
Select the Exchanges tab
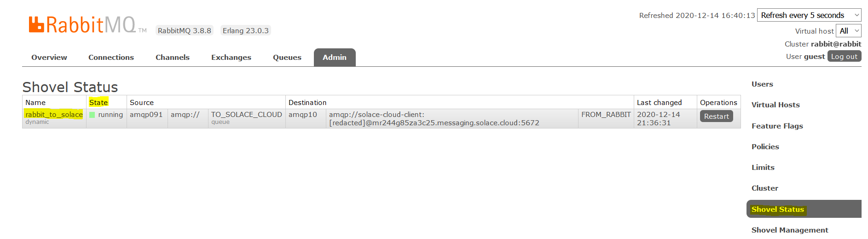[x=231, y=58]
